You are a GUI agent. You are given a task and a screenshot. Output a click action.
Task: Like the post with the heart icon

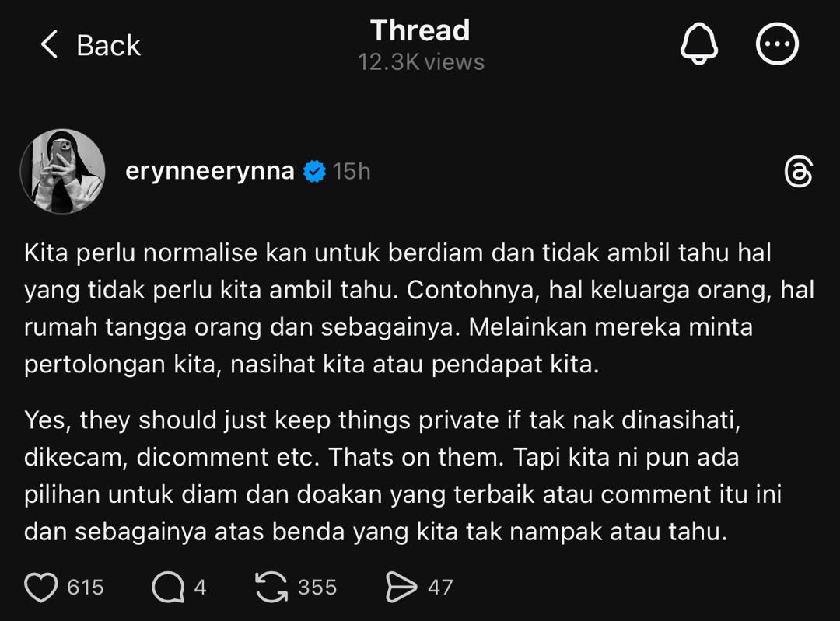click(40, 588)
